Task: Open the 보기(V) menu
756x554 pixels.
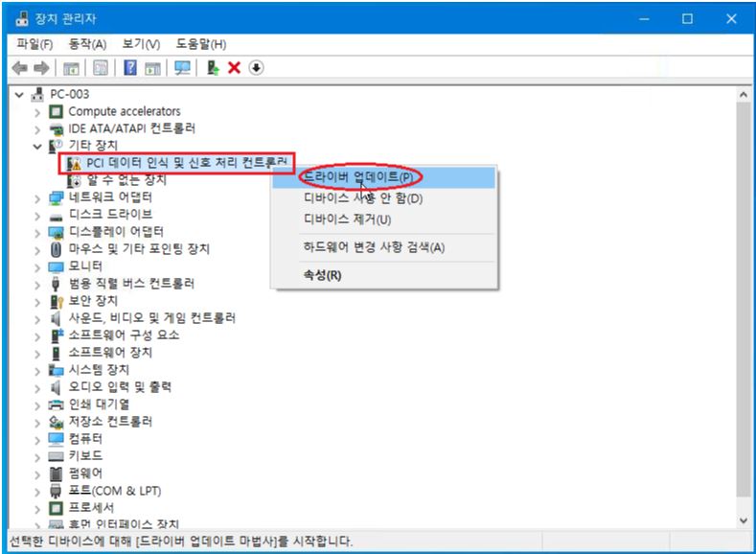Action: pyautogui.click(x=141, y=44)
